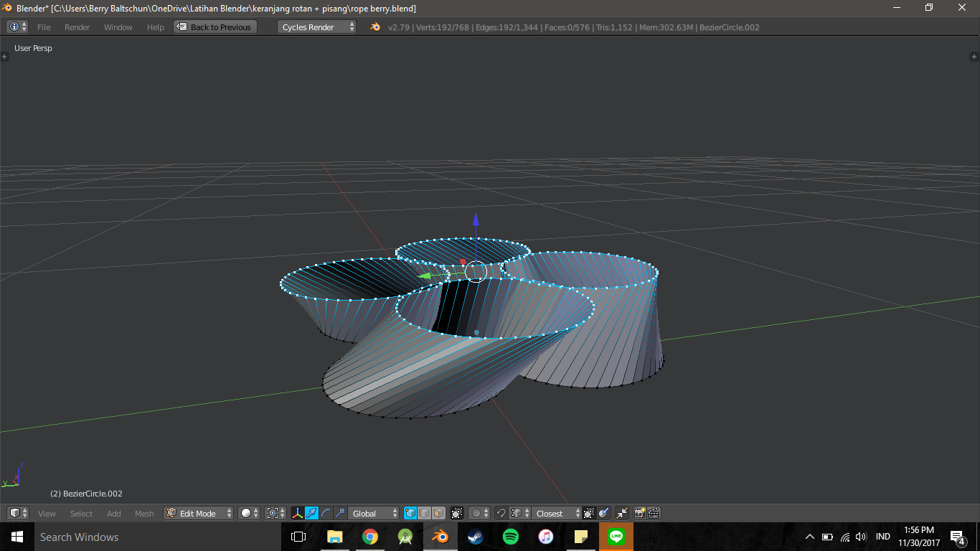Viewport: 980px width, 551px height.
Task: Open Spotify from taskbar
Action: [x=510, y=537]
